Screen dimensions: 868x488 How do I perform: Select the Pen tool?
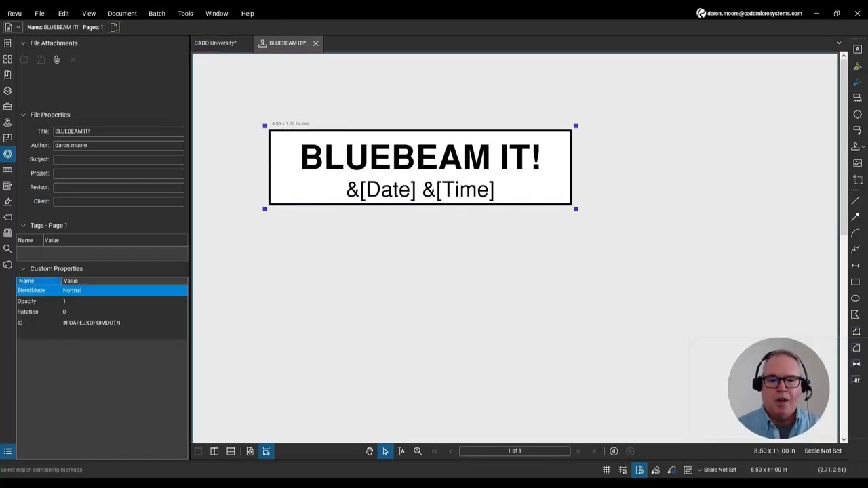[857, 82]
